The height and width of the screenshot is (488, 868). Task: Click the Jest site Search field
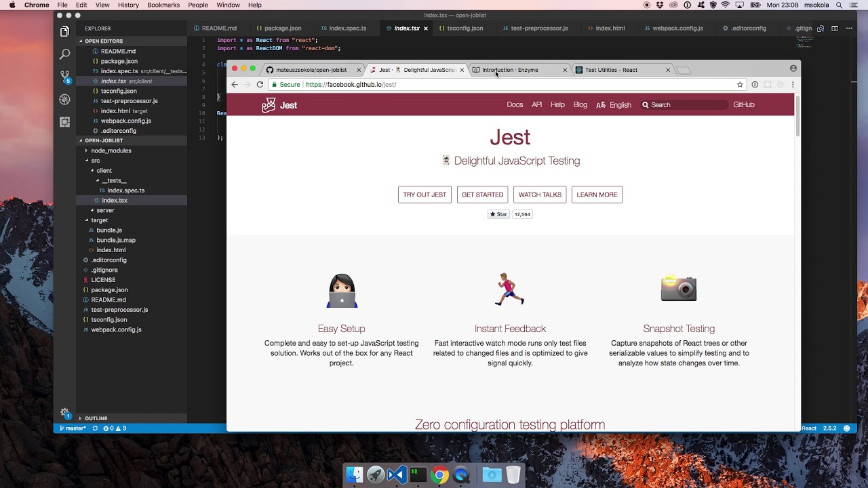tap(684, 105)
